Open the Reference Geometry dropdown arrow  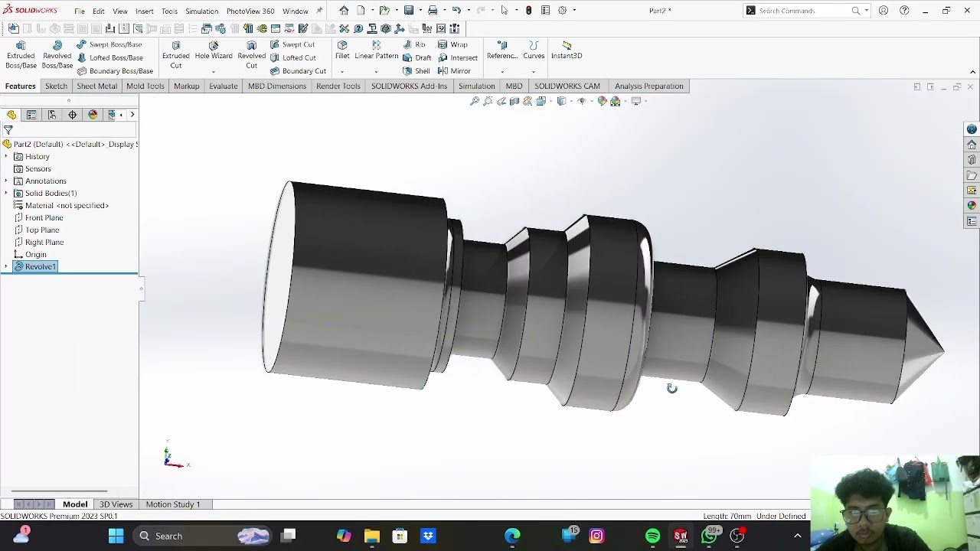click(x=502, y=71)
